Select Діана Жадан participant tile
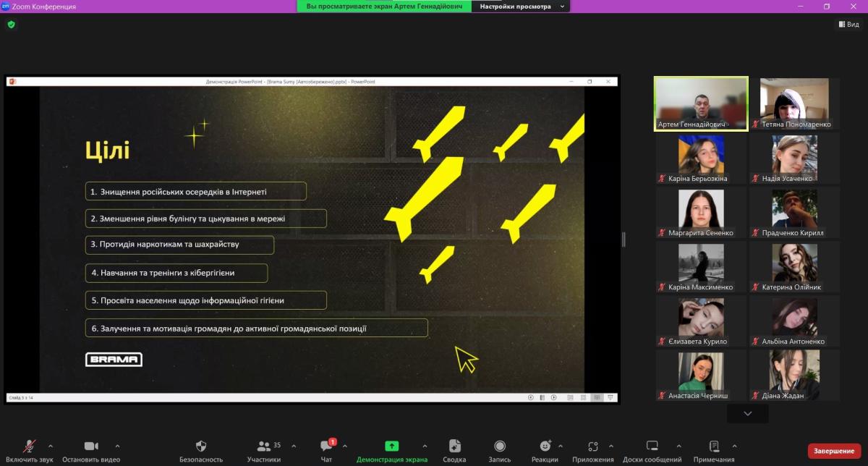The width and height of the screenshot is (868, 466). pos(794,376)
